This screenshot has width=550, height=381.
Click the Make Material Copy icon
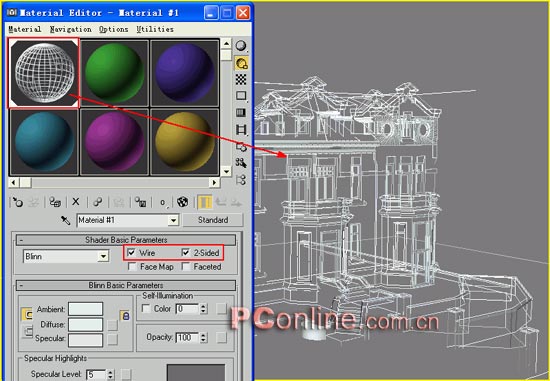tap(98, 202)
